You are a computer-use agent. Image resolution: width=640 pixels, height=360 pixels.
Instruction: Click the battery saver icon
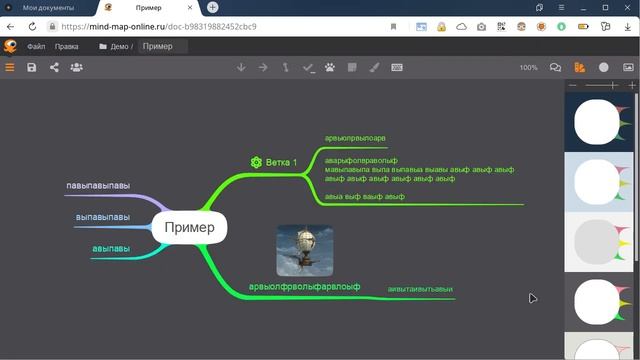583,27
